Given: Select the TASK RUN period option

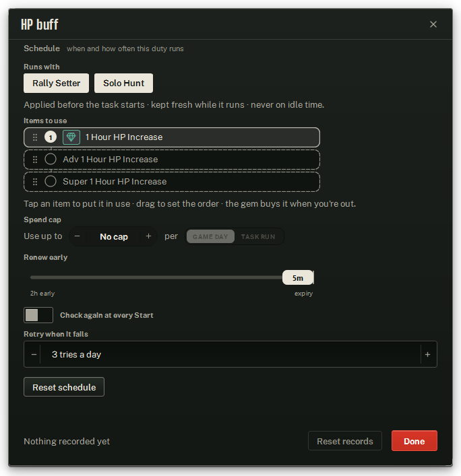Looking at the screenshot, I should coord(258,236).
